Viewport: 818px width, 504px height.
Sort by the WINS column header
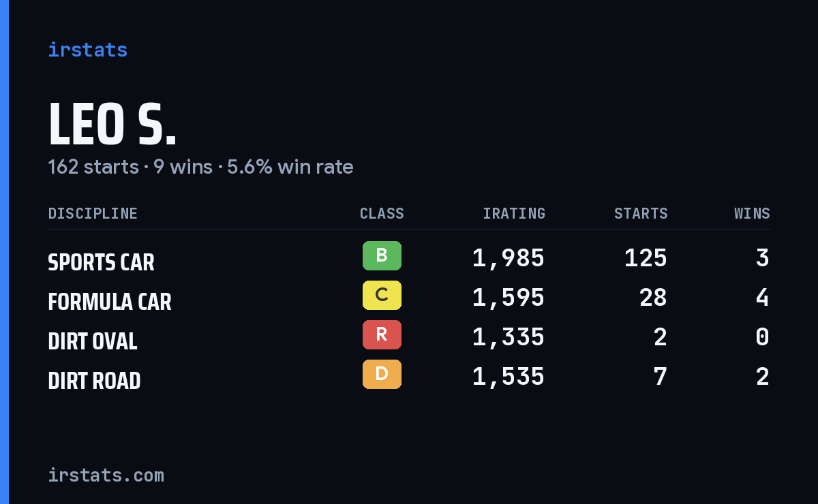752,214
